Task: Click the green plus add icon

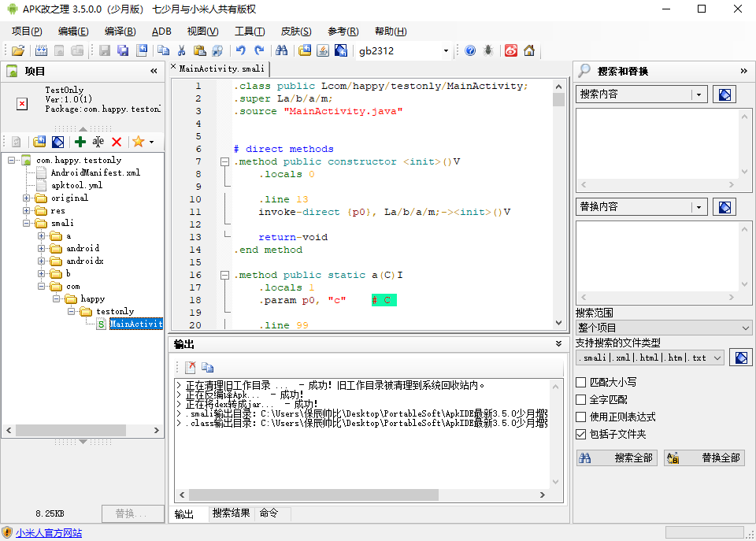Action: coord(80,142)
